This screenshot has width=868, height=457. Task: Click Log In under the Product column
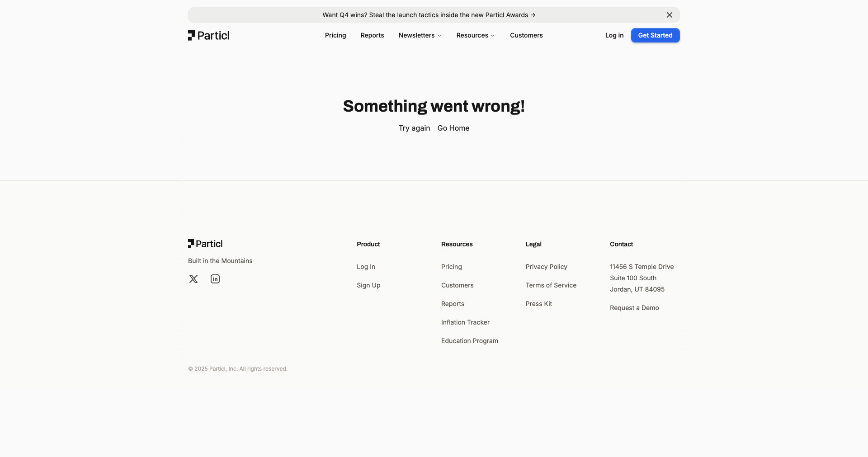(x=366, y=267)
